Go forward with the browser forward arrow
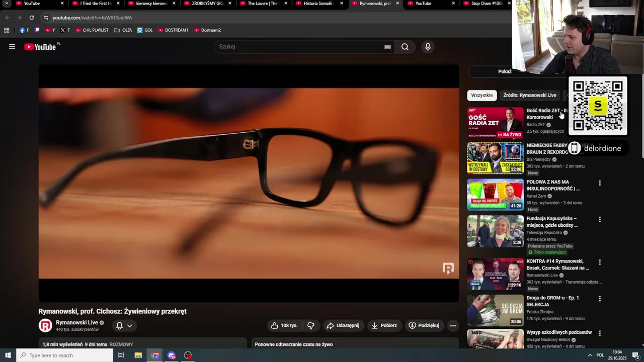Viewport: 644px width, 362px height. click(x=19, y=18)
